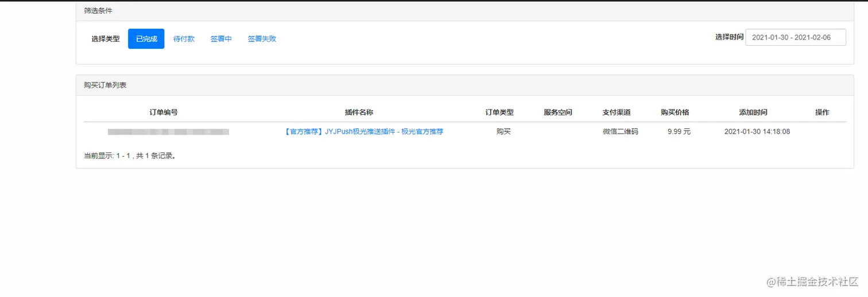Switch to the 待付款 filter
868x297 pixels.
click(184, 39)
